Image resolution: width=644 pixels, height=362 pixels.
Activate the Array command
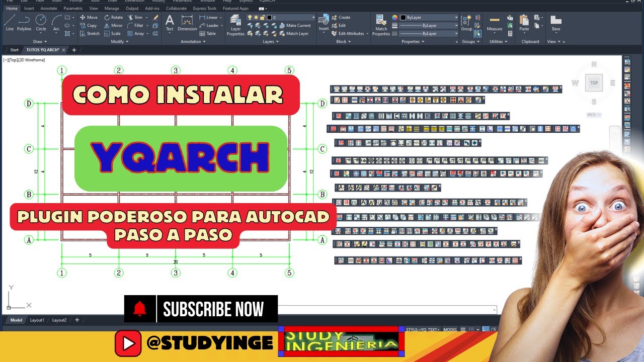[x=136, y=34]
